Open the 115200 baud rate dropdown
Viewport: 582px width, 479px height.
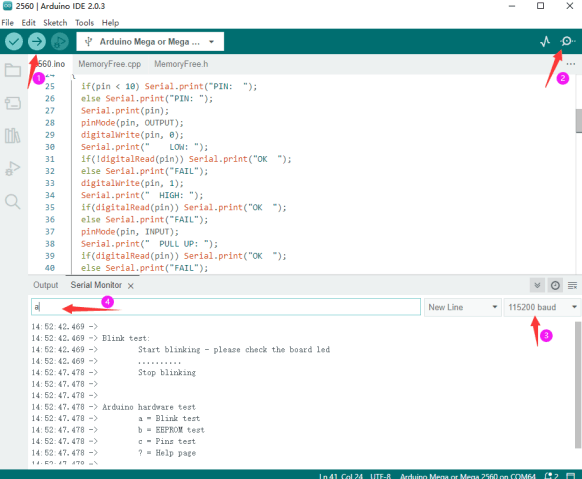point(542,307)
